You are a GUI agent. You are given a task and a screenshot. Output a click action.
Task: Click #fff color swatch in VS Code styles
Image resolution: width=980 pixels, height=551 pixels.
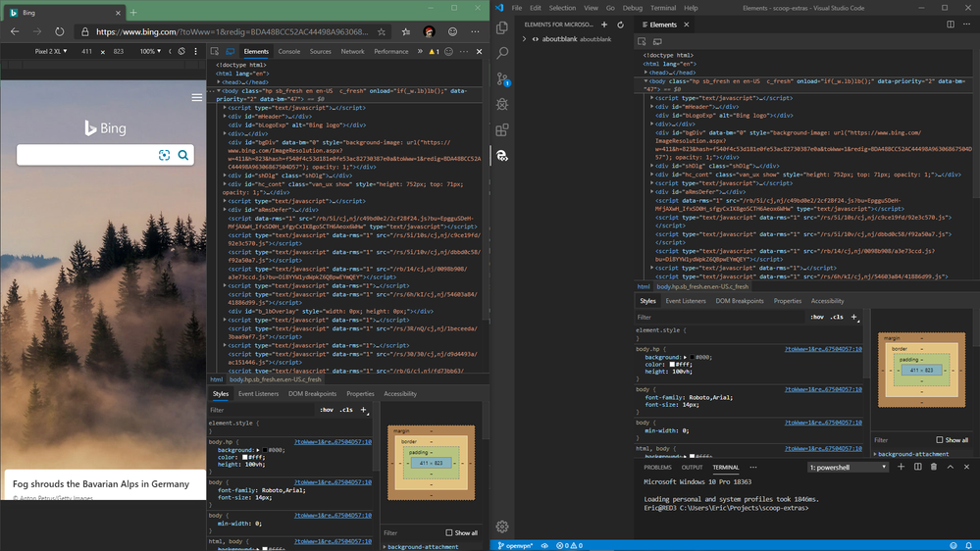coord(673,364)
